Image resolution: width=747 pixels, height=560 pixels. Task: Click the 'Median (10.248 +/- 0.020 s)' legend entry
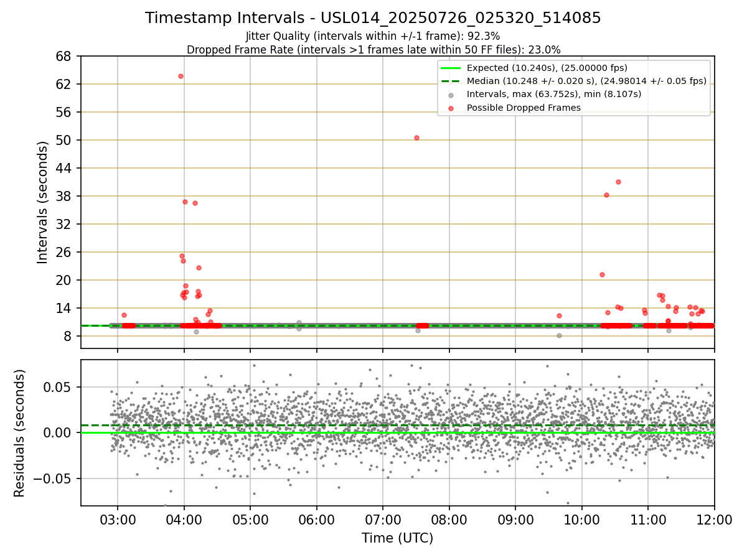(x=586, y=81)
